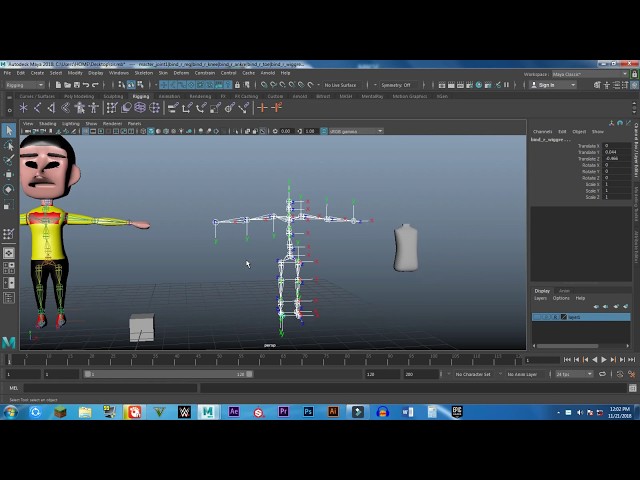The width and height of the screenshot is (640, 480).
Task: Click the Redo arrow icon
Action: tap(95, 85)
